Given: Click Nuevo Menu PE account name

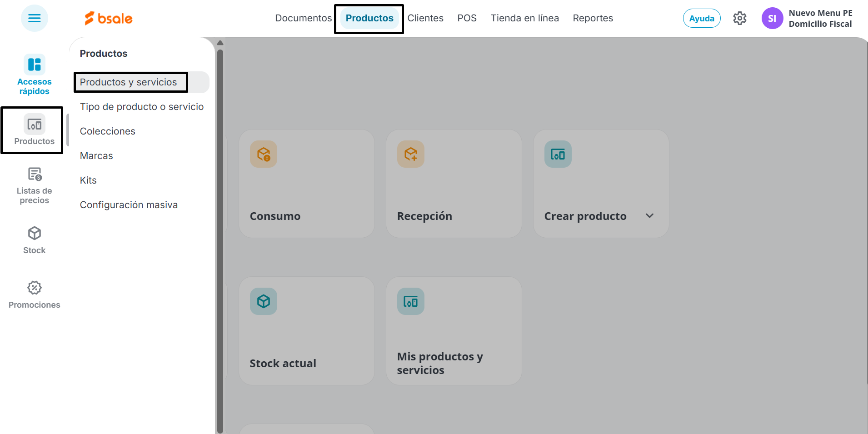Looking at the screenshot, I should pos(821,13).
